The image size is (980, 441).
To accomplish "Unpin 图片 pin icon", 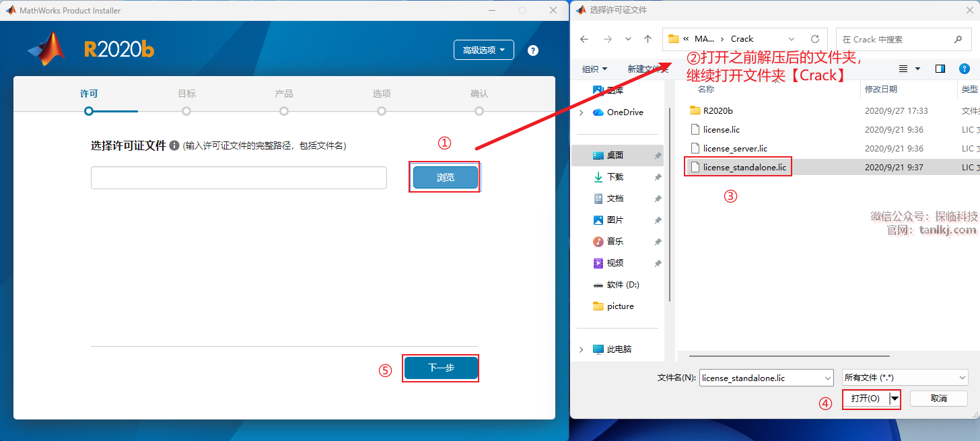I will click(x=658, y=220).
